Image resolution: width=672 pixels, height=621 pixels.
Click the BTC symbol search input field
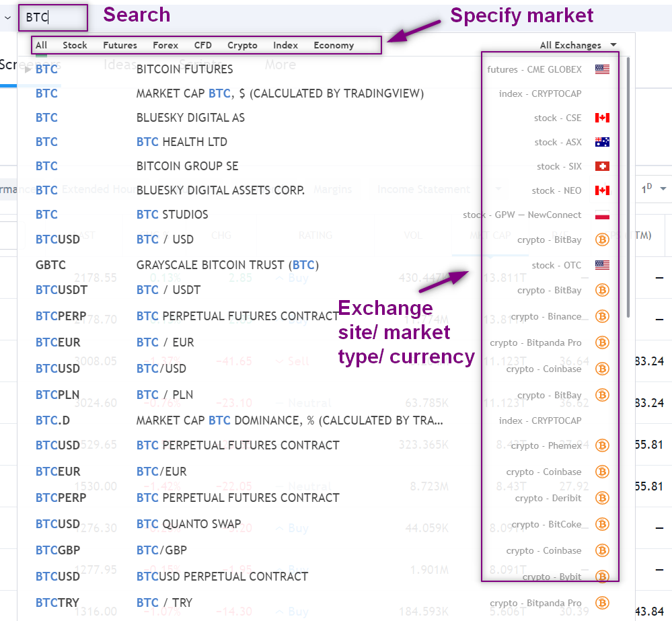coord(53,17)
